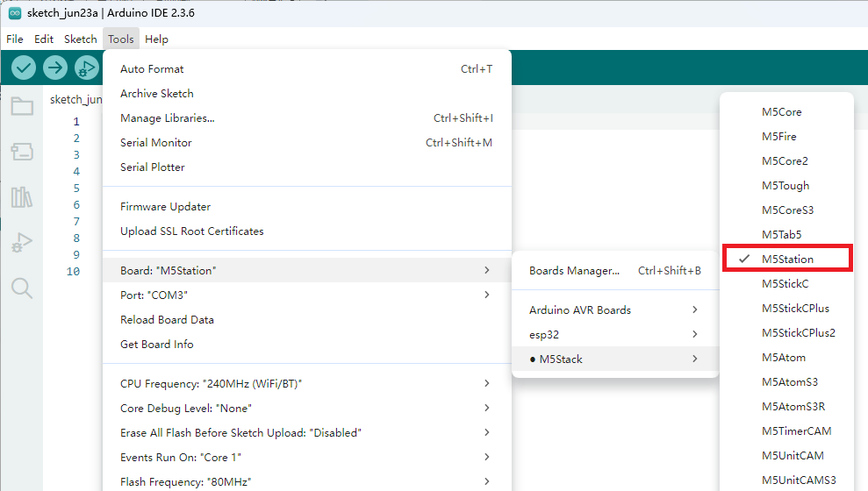Click the Verify sketch checkmark button

point(23,68)
